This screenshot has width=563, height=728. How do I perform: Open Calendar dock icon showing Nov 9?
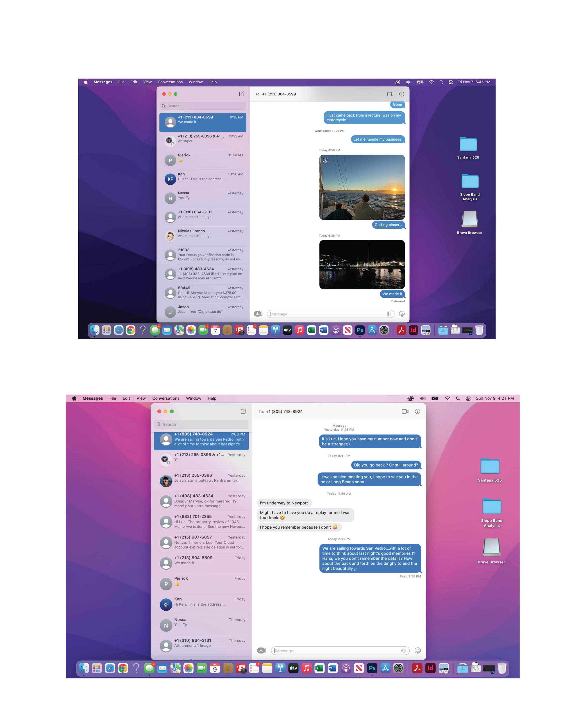[215, 668]
